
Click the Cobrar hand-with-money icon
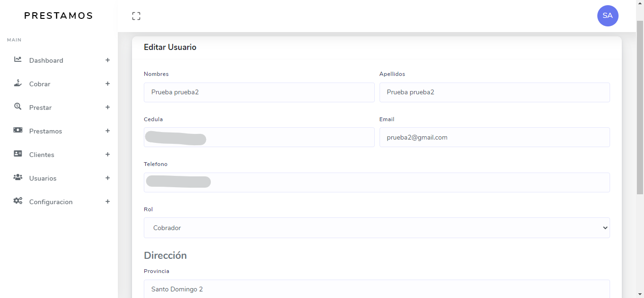(18, 83)
